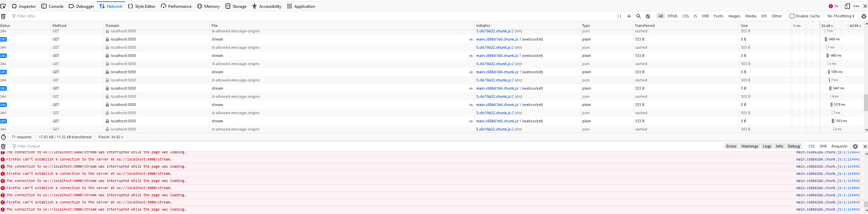Screen dimensions: 868x214
Task: Sort by the Domain column header
Action: point(157,26)
